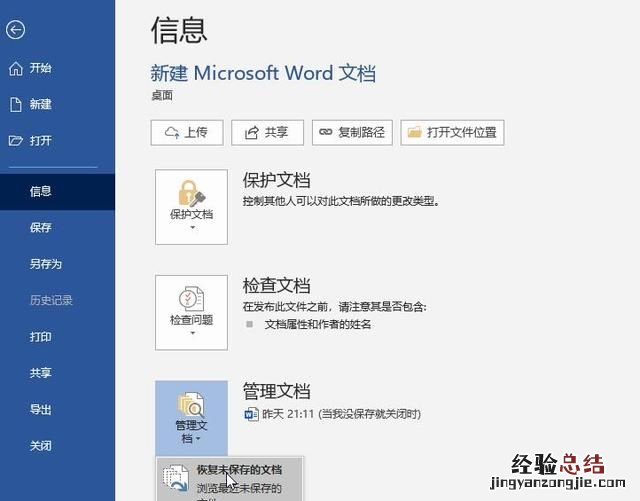Click the chain link icon
Image resolution: width=640 pixels, height=501 pixels.
coord(326,132)
